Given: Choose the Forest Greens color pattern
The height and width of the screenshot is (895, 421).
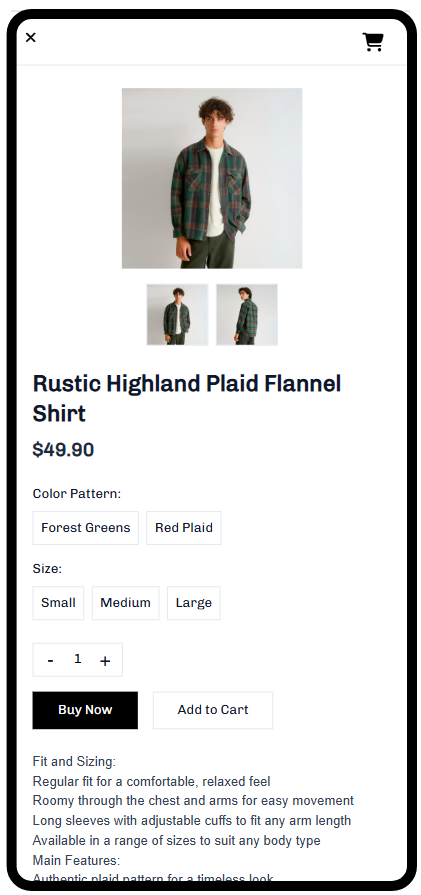Looking at the screenshot, I should (x=86, y=528).
